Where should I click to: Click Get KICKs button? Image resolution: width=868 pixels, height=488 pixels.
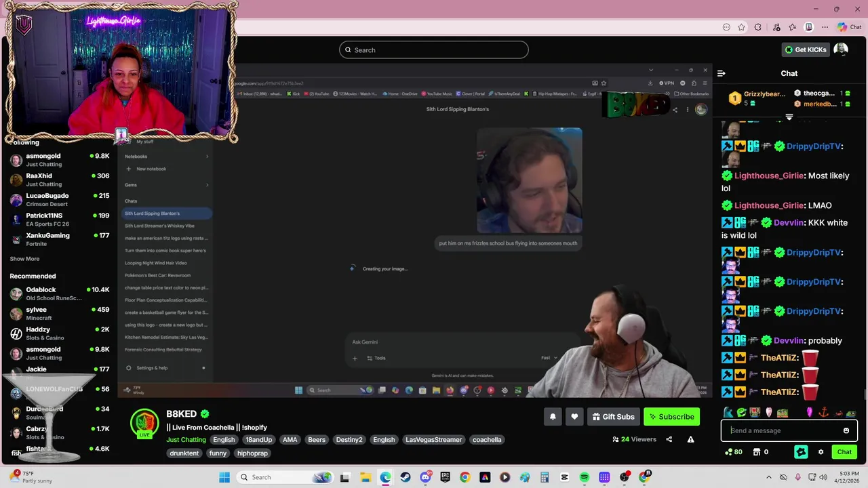click(x=806, y=49)
